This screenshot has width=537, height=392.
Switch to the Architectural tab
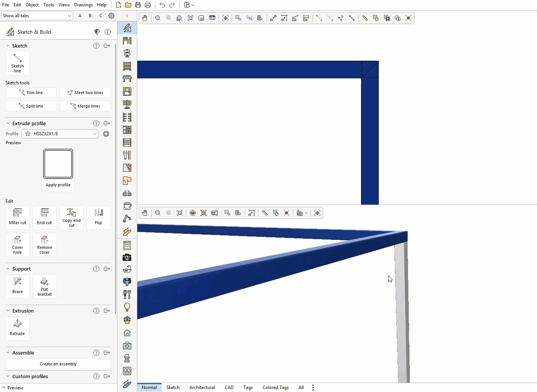coord(202,388)
